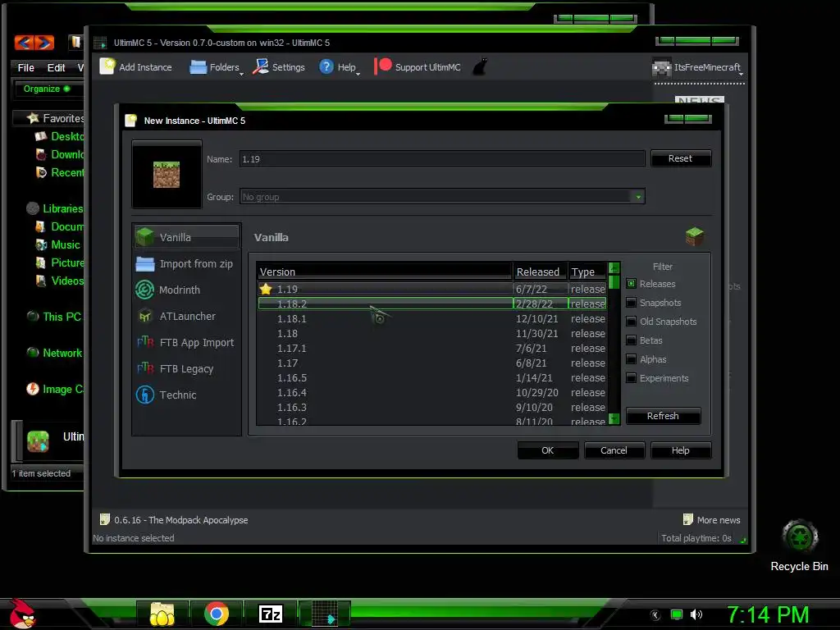
Task: Enable the Old Snapshots filter checkbox
Action: point(631,322)
